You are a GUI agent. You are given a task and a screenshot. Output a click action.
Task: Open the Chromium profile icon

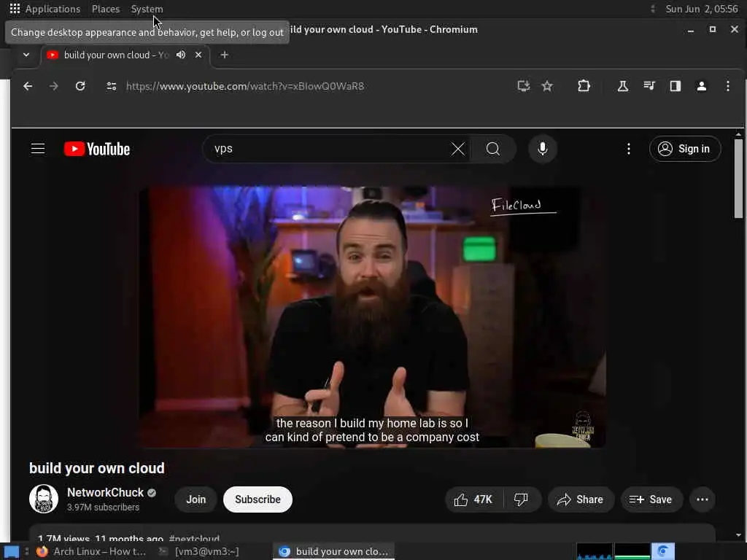pyautogui.click(x=701, y=86)
